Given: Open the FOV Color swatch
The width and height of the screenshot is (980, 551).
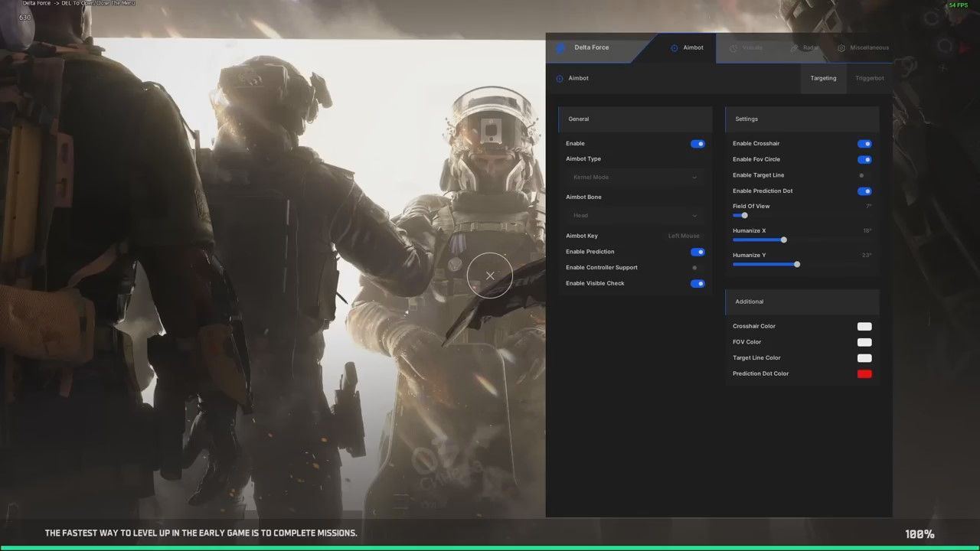Looking at the screenshot, I should (864, 342).
